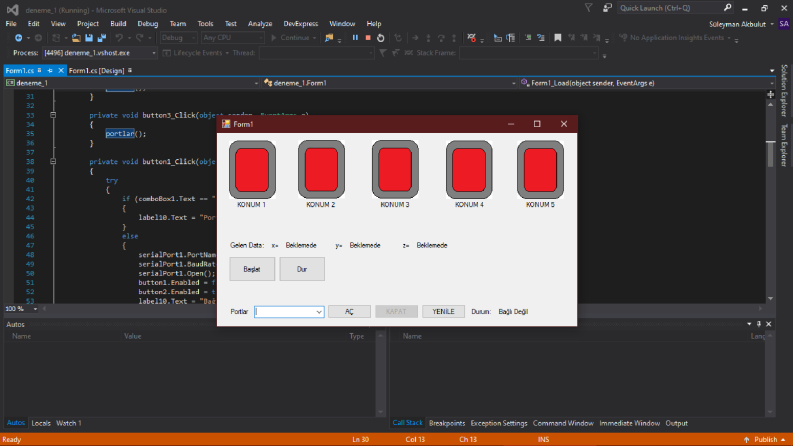Click the editor split handle icon
The width and height of the screenshot is (793, 446).
(x=770, y=95)
